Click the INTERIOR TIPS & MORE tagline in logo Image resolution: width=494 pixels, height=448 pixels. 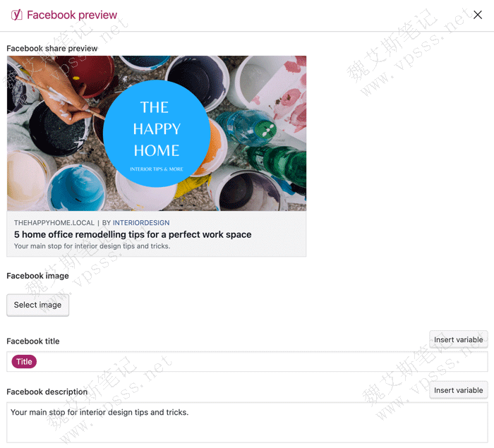157,169
